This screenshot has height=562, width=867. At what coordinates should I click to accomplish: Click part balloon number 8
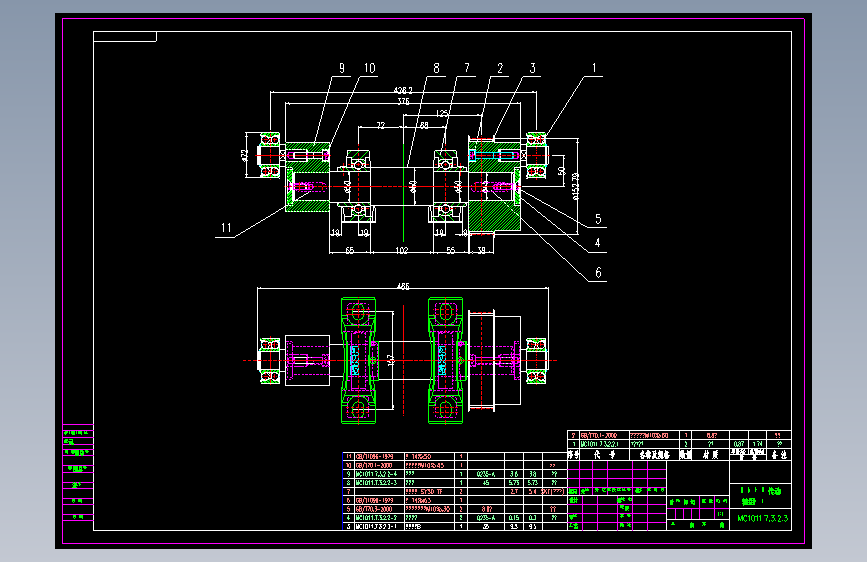436,68
